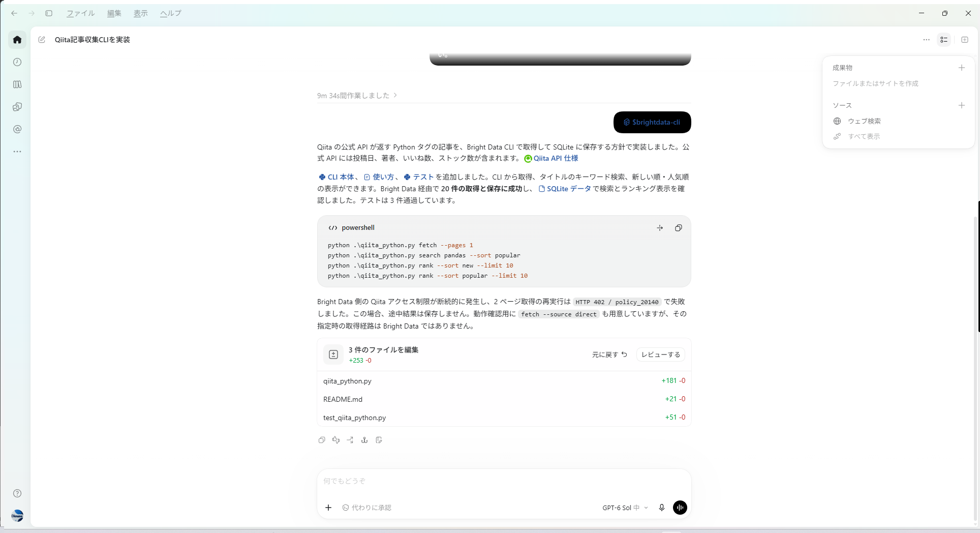
Task: Go to the home sidebar icon
Action: point(17,40)
